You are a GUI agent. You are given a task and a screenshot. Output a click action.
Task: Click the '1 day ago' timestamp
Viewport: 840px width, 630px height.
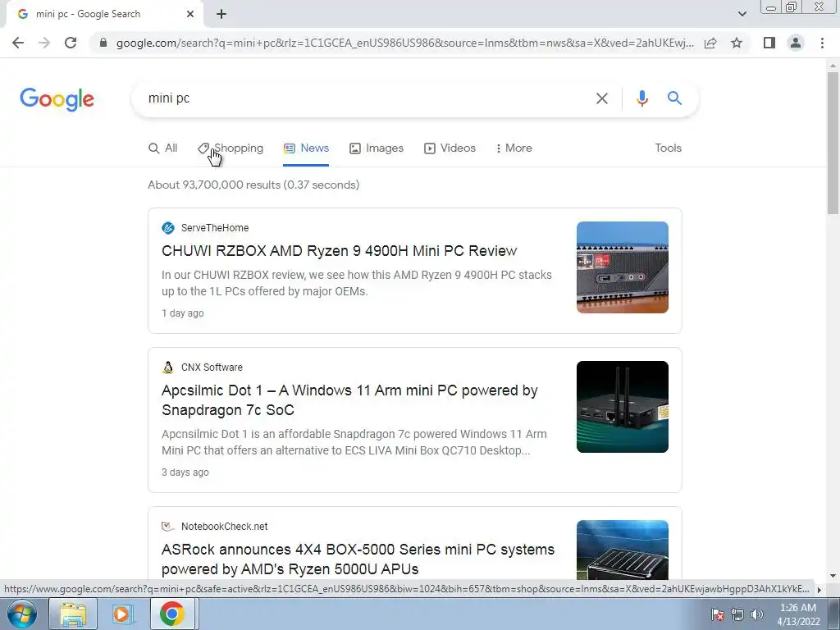pos(183,313)
